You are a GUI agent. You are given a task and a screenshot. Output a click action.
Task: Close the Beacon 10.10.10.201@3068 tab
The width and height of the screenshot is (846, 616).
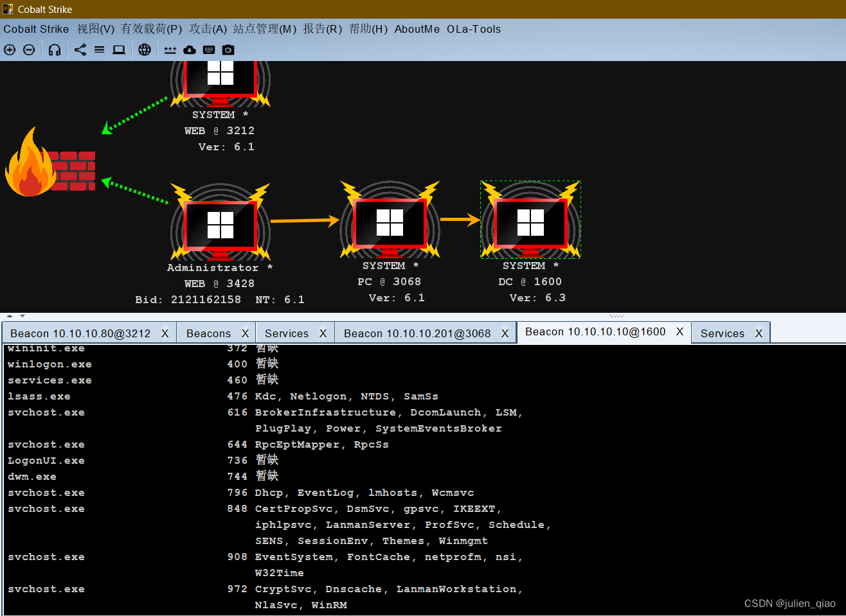pyautogui.click(x=505, y=333)
